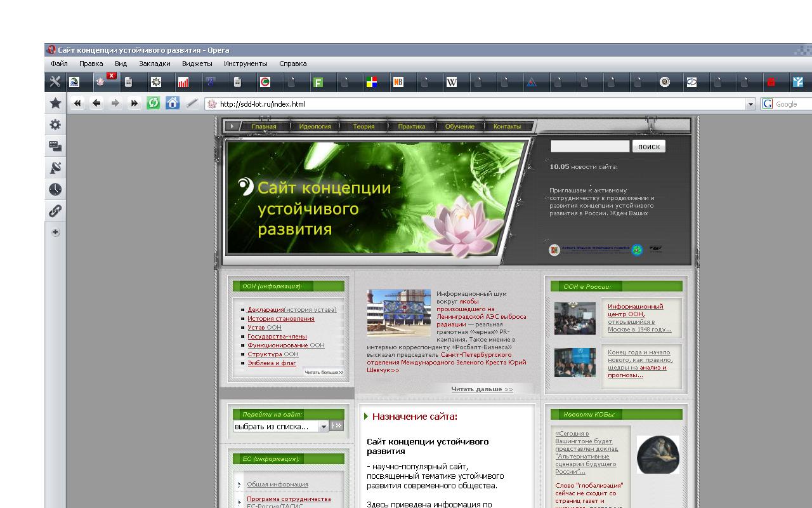The width and height of the screenshot is (812, 508).
Task: Expand the address bar history dropdown
Action: click(x=750, y=104)
